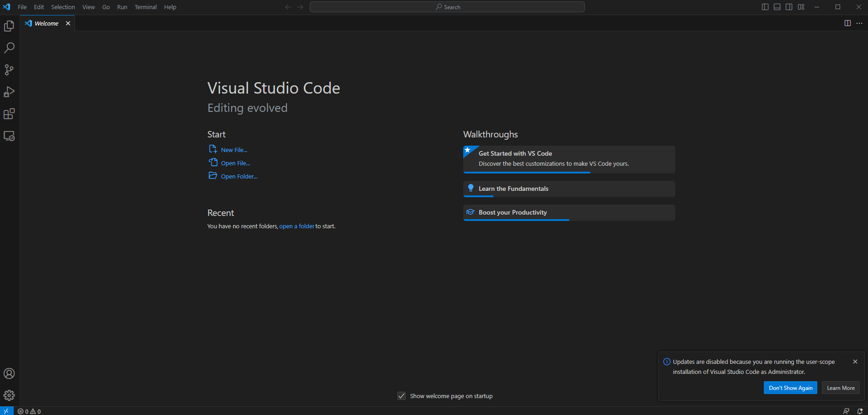Split the editor to the right

pos(847,23)
